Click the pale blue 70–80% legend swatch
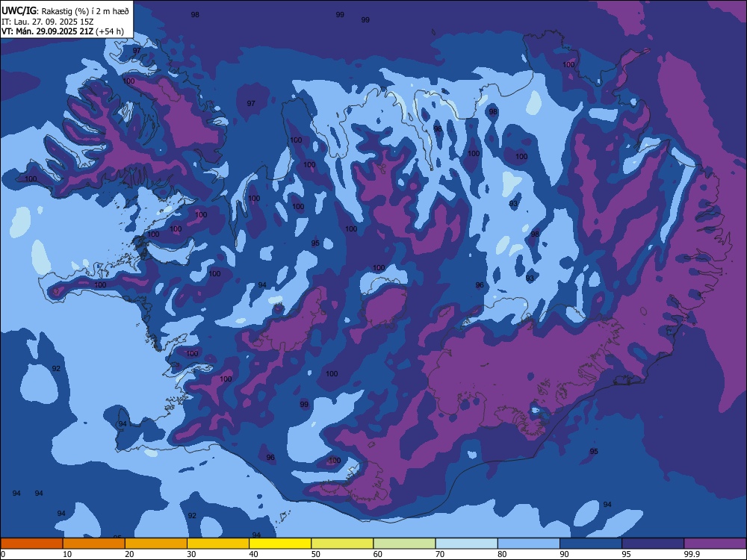 pyautogui.click(x=467, y=544)
